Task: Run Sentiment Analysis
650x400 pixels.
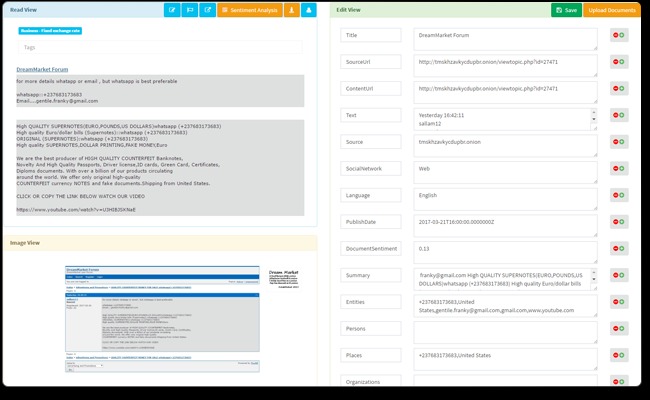Action: (x=250, y=10)
